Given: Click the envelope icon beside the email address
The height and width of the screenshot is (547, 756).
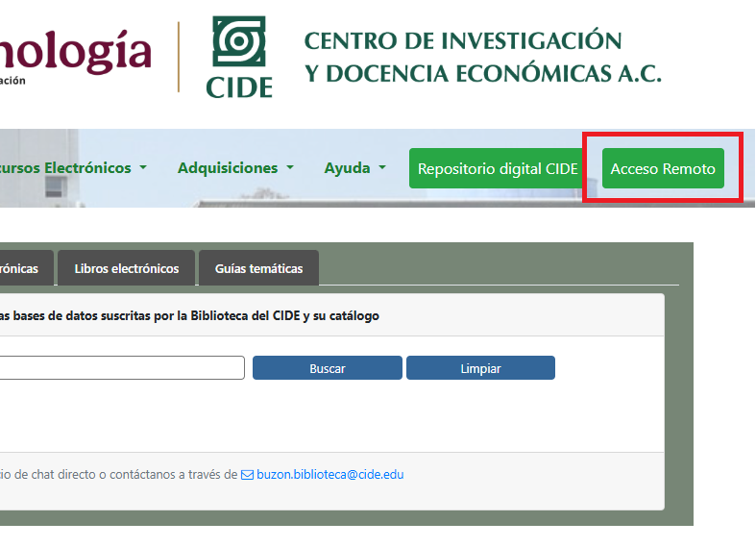Looking at the screenshot, I should pos(247,475).
